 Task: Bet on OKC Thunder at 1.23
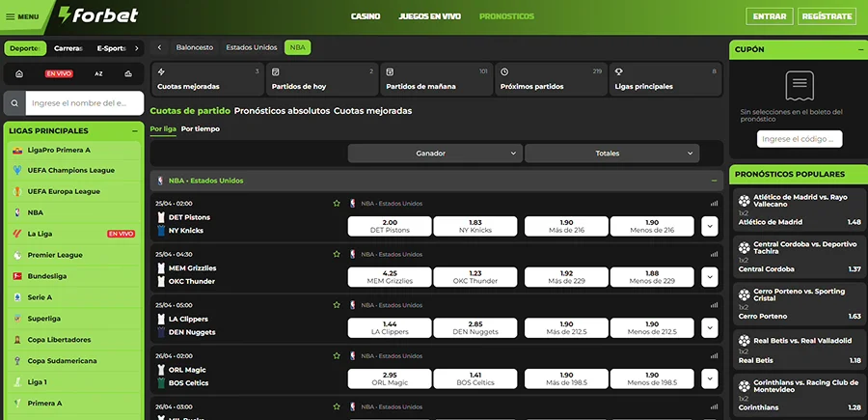[475, 277]
